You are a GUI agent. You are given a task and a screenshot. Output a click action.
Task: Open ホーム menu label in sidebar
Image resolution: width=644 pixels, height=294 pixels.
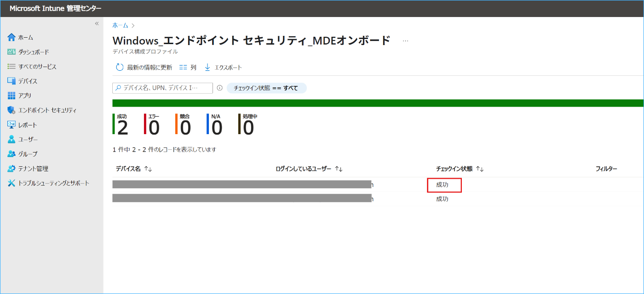pyautogui.click(x=26, y=37)
